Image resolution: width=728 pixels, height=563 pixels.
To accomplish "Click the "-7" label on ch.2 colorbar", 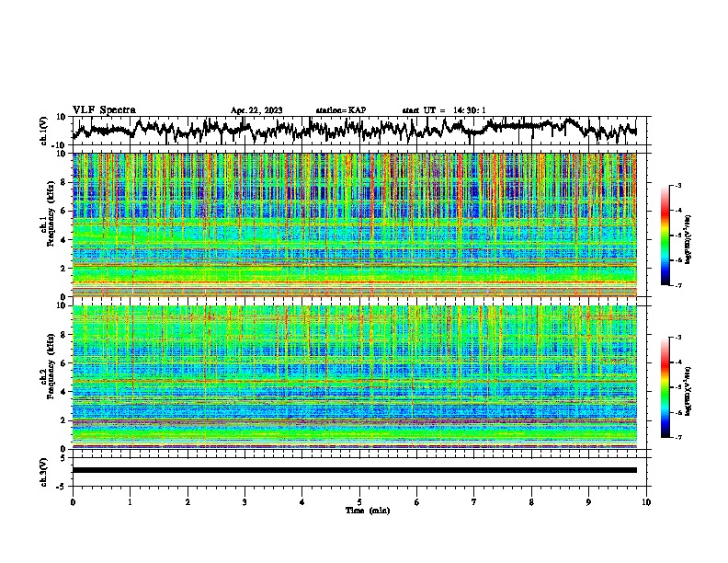I will point(677,438).
